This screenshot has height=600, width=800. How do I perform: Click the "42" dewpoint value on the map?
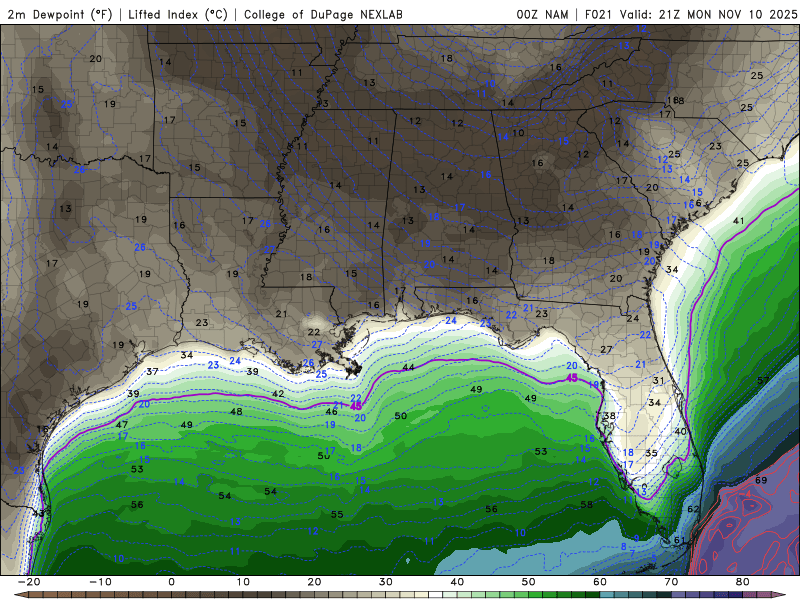point(278,394)
